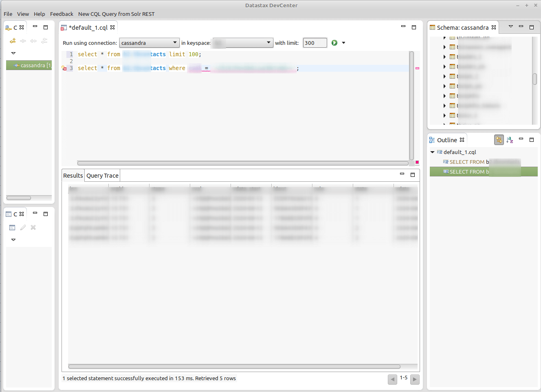Click the editor's vertical scrollbar

coord(411,106)
